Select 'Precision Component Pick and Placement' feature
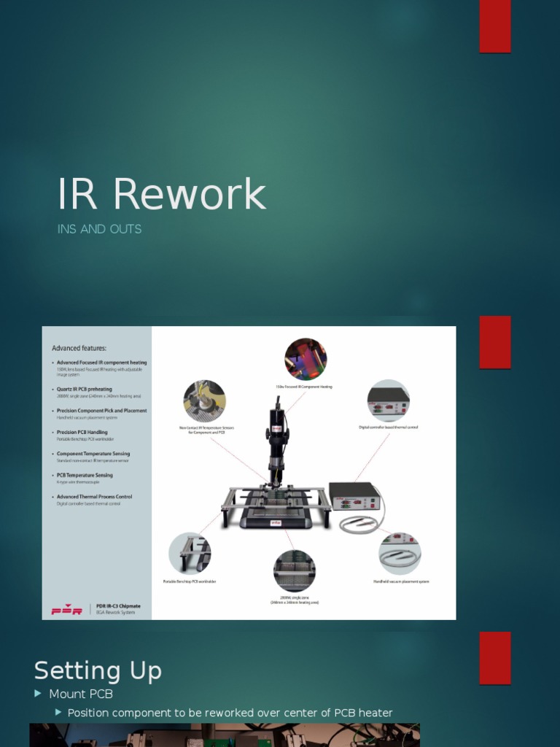This screenshot has height=747, width=560. click(102, 411)
